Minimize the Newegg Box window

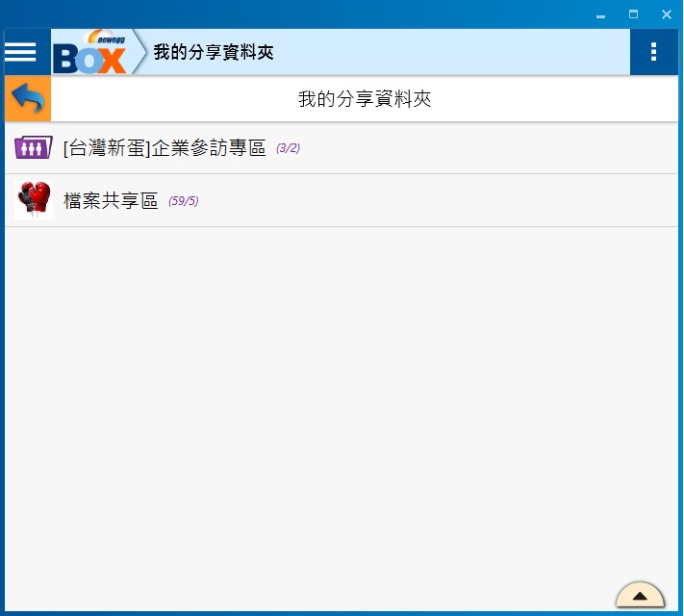(601, 14)
